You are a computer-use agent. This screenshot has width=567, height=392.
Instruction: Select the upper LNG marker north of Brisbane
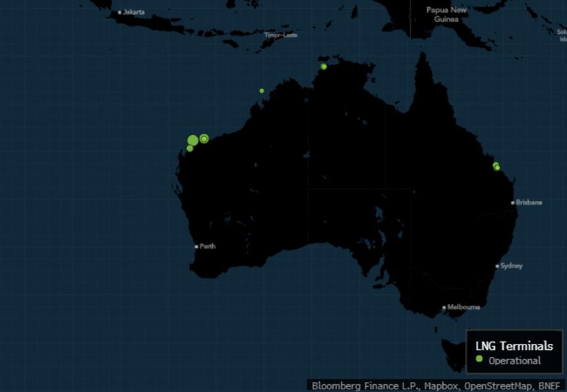pos(496,164)
